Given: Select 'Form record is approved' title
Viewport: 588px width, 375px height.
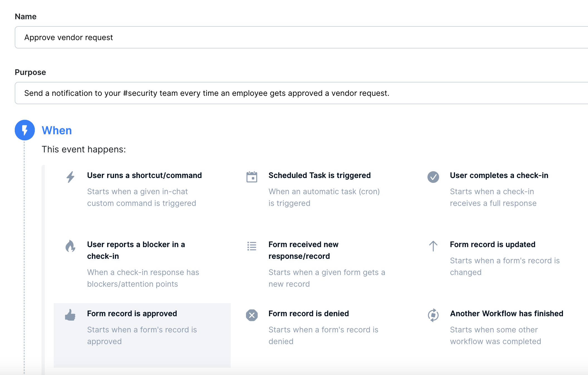Looking at the screenshot, I should pos(132,313).
